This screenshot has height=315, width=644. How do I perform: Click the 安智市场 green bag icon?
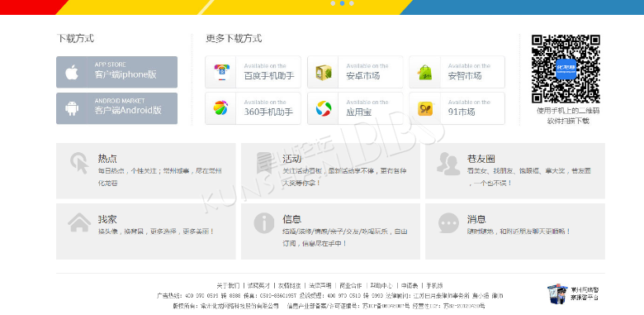425,73
